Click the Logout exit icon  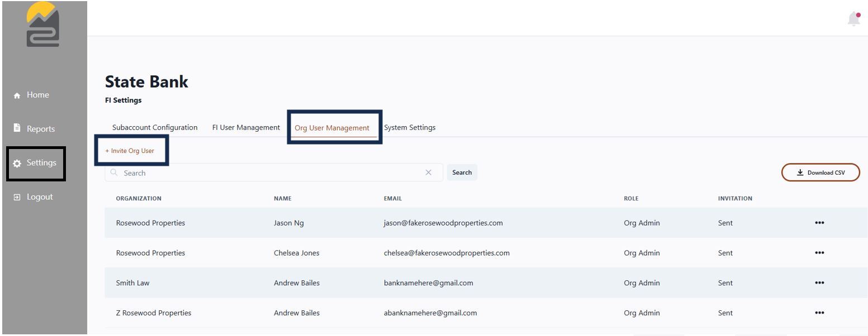[17, 197]
